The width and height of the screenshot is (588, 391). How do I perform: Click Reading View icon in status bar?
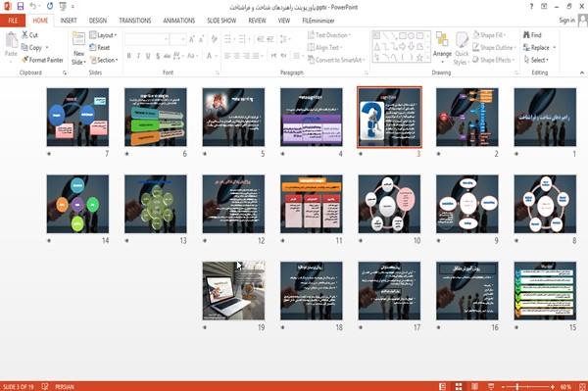pos(474,386)
